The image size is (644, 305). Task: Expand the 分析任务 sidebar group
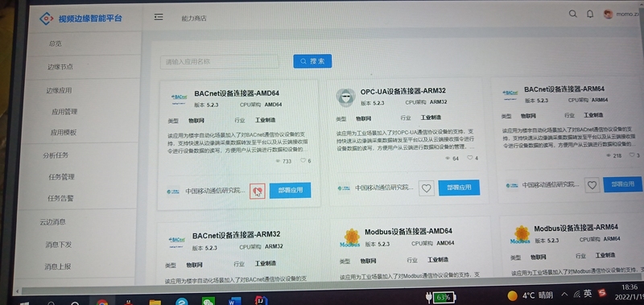click(56, 155)
